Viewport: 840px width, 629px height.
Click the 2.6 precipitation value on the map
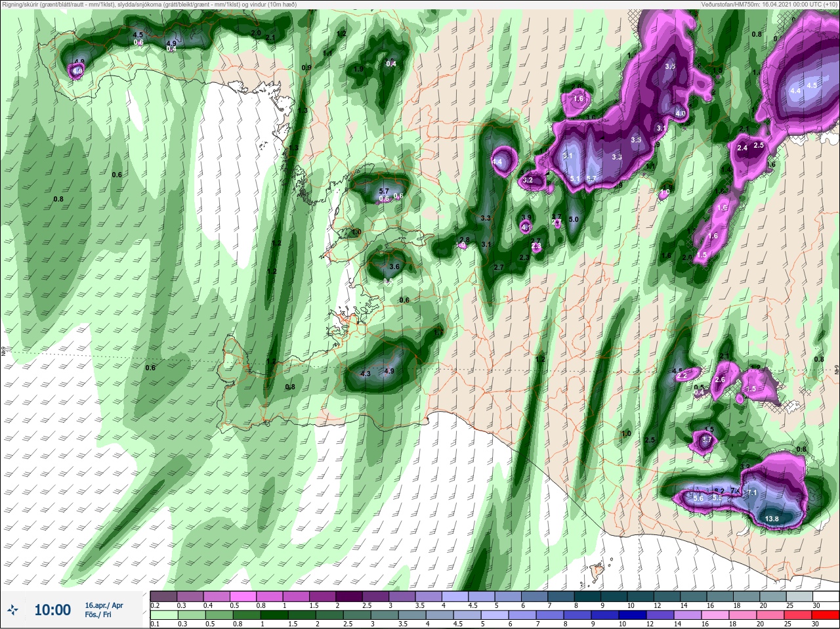[x=719, y=380]
